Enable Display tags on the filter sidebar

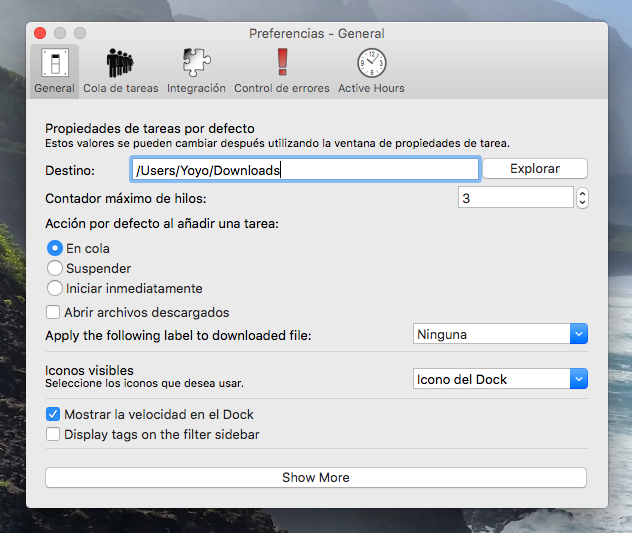pyautogui.click(x=54, y=434)
